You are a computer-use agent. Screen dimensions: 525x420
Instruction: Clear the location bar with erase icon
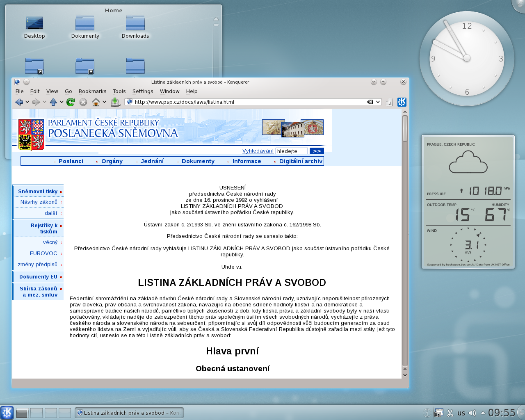370,102
